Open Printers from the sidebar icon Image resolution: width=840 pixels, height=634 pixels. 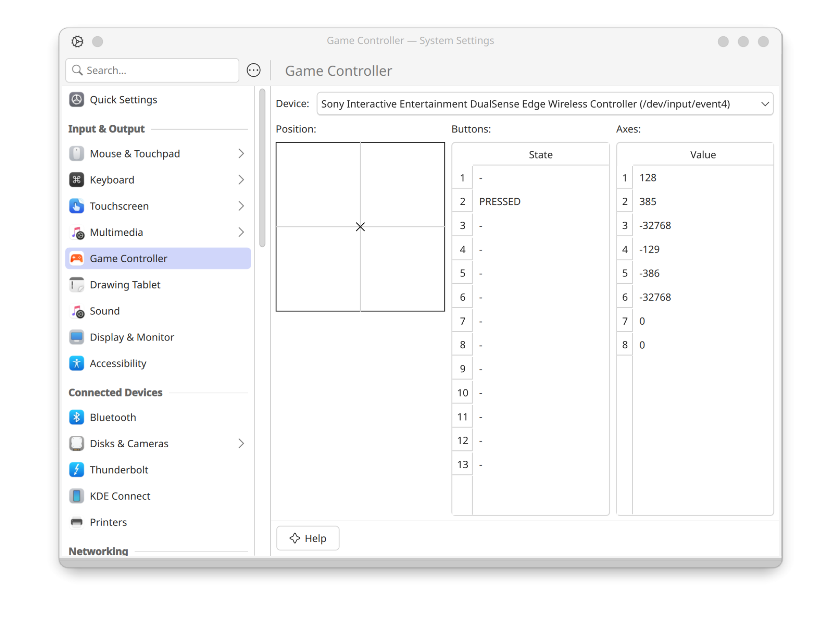point(77,522)
